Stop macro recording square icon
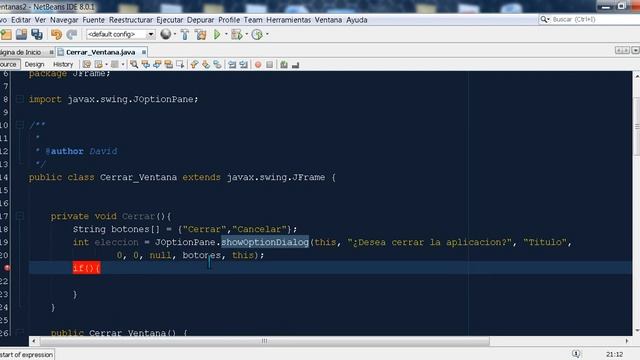The height and width of the screenshot is (360, 640). [269, 64]
